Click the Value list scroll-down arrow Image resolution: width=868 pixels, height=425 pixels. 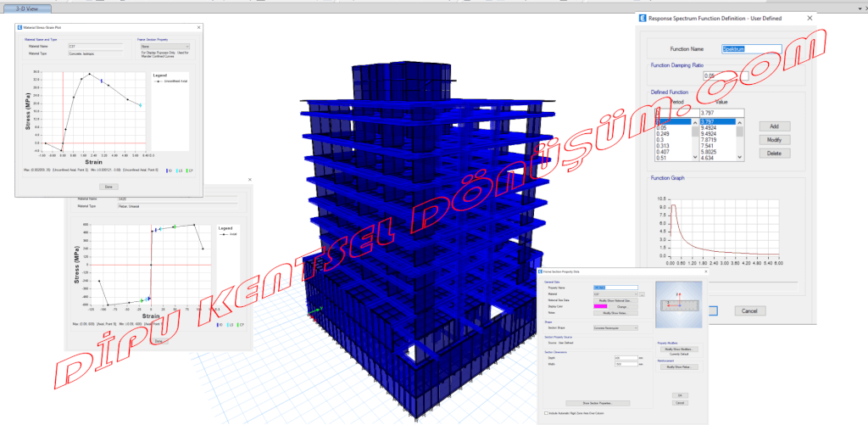[739, 157]
